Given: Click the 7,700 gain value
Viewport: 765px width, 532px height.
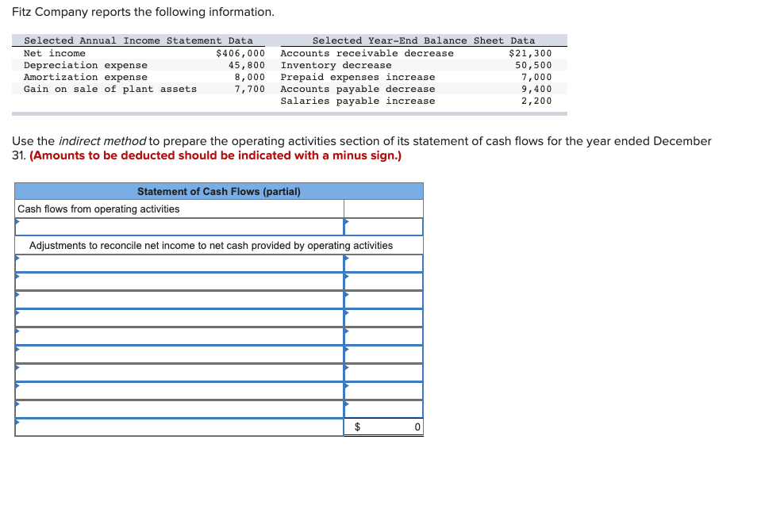Looking at the screenshot, I should pos(250,90).
